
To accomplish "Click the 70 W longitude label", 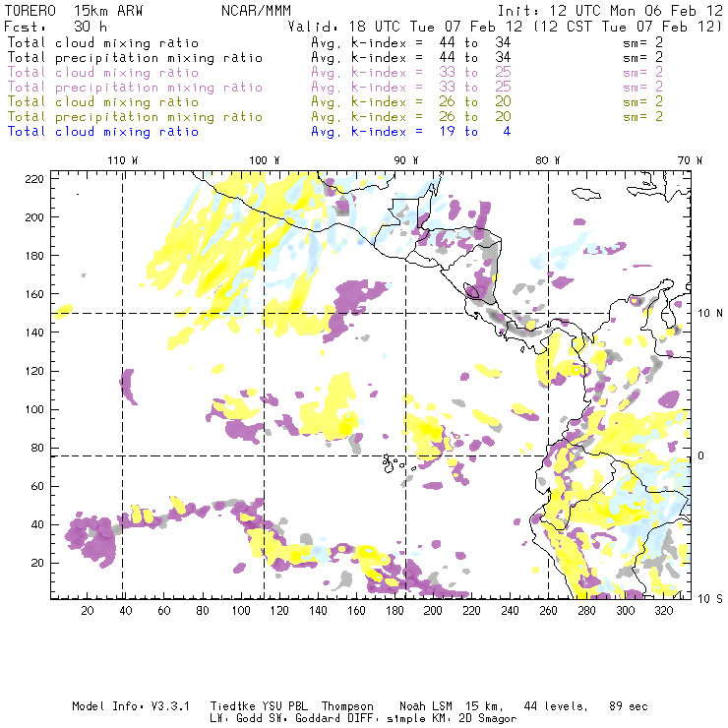I will tap(691, 160).
